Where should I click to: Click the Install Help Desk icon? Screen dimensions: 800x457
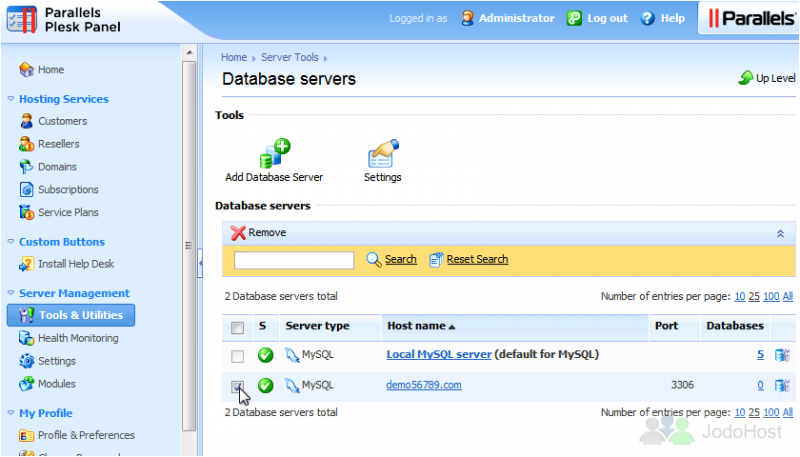click(27, 264)
